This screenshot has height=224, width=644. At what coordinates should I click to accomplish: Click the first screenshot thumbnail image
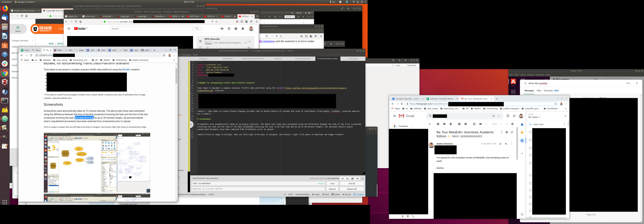pyautogui.click(x=97, y=162)
